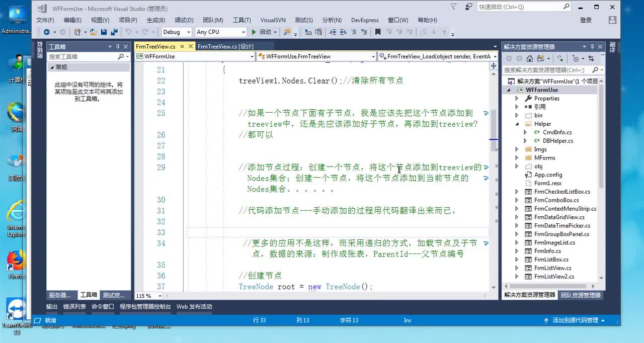The height and width of the screenshot is (343, 644).
Task: Click the Decrease line indent icon
Action: [x=332, y=32]
